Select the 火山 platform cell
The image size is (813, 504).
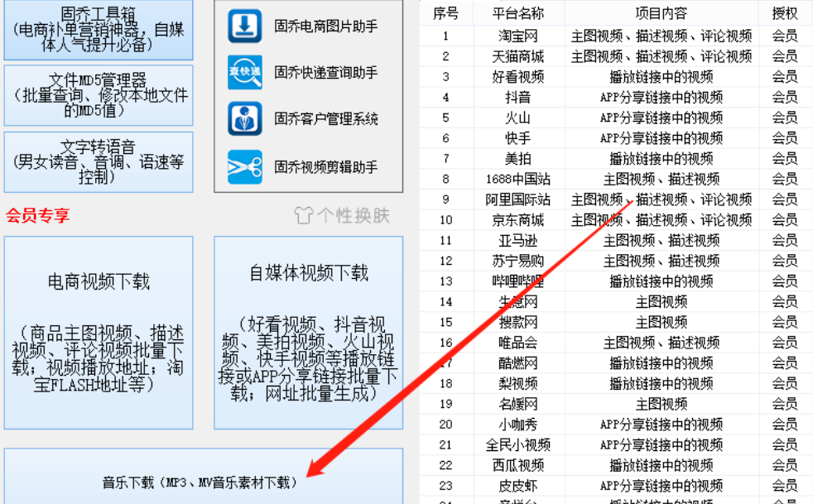518,118
